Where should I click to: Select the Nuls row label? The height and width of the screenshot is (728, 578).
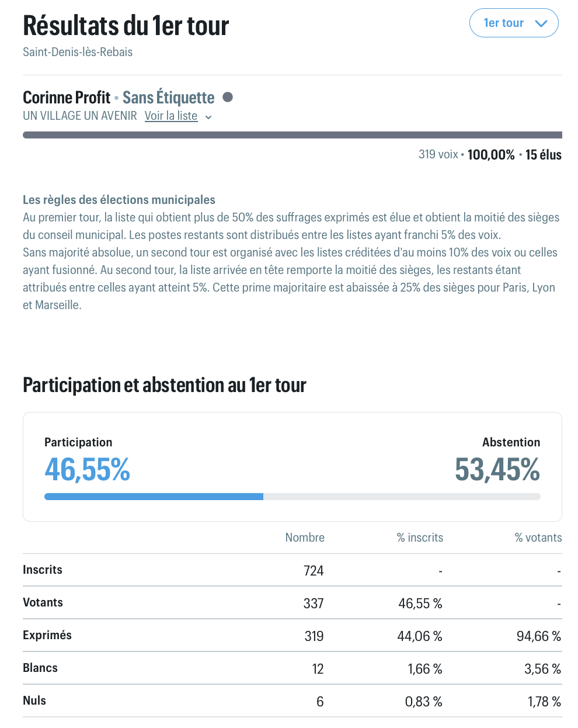click(34, 701)
